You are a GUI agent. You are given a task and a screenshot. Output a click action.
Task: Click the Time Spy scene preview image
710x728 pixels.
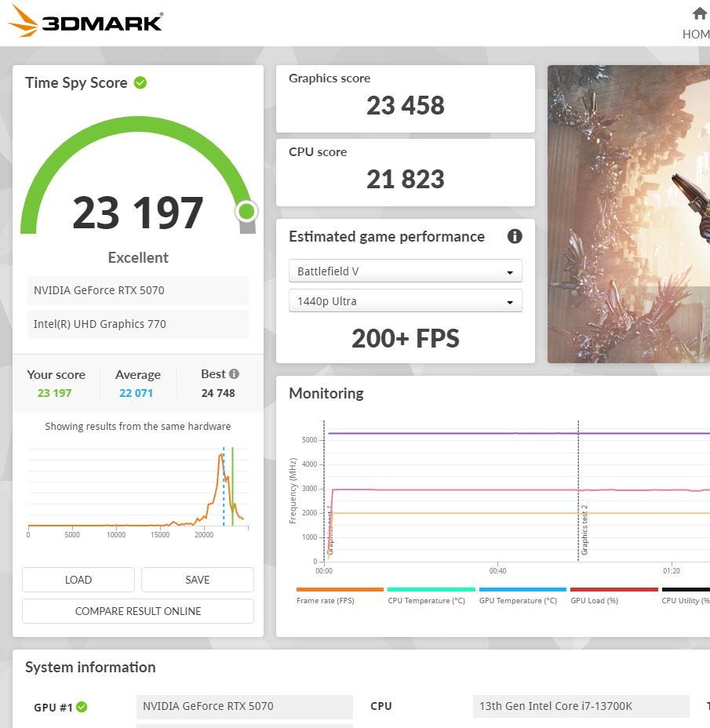(x=628, y=214)
